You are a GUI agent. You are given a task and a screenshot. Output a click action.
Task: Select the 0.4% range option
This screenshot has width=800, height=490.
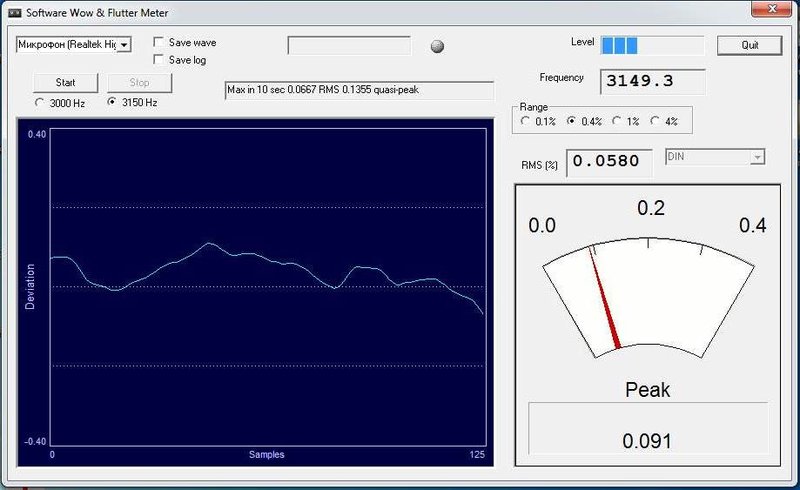coord(571,121)
